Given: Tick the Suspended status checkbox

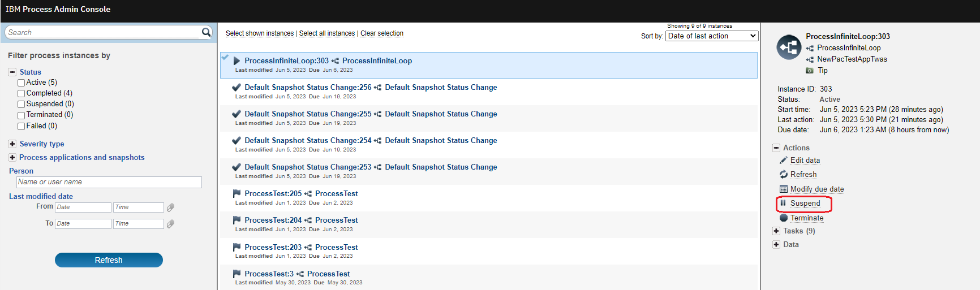Looking at the screenshot, I should click(21, 104).
